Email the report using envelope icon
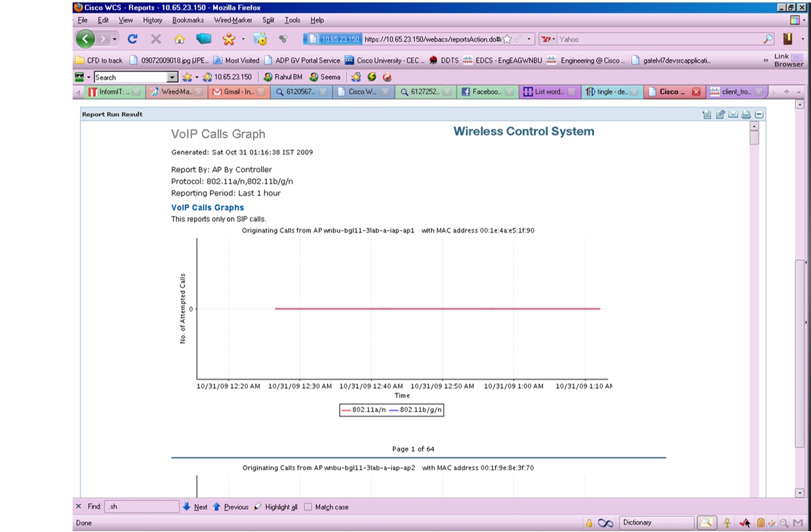Screen dimensions: 811x532 click(x=733, y=115)
